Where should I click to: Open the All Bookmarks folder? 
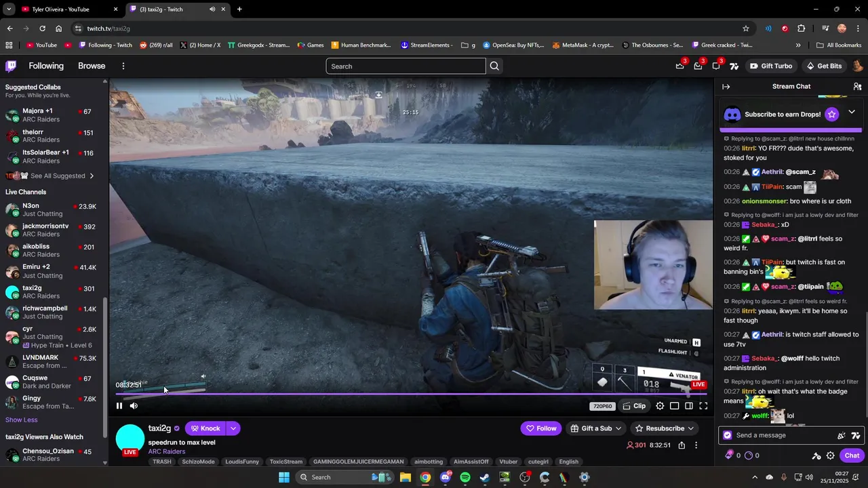point(839,45)
